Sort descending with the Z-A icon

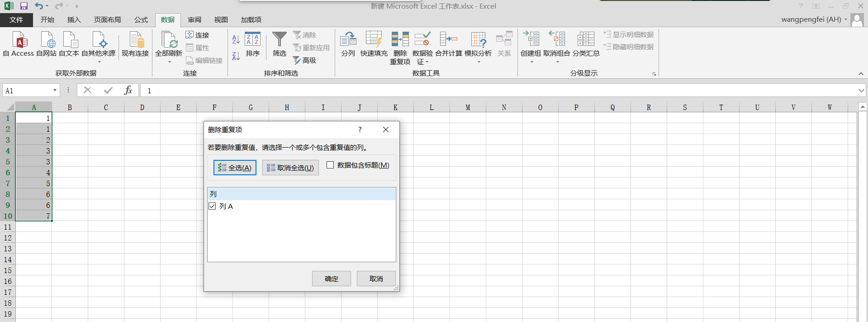click(x=236, y=56)
